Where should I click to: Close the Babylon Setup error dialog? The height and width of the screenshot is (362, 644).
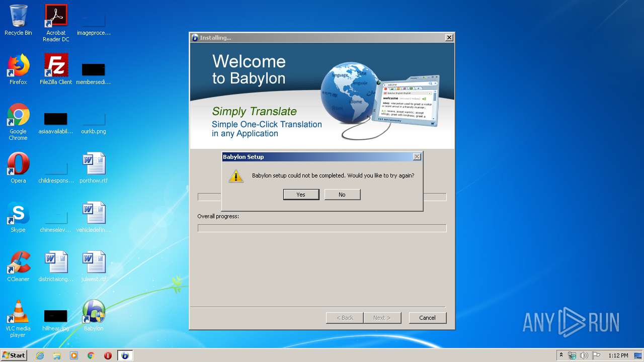coord(417,157)
